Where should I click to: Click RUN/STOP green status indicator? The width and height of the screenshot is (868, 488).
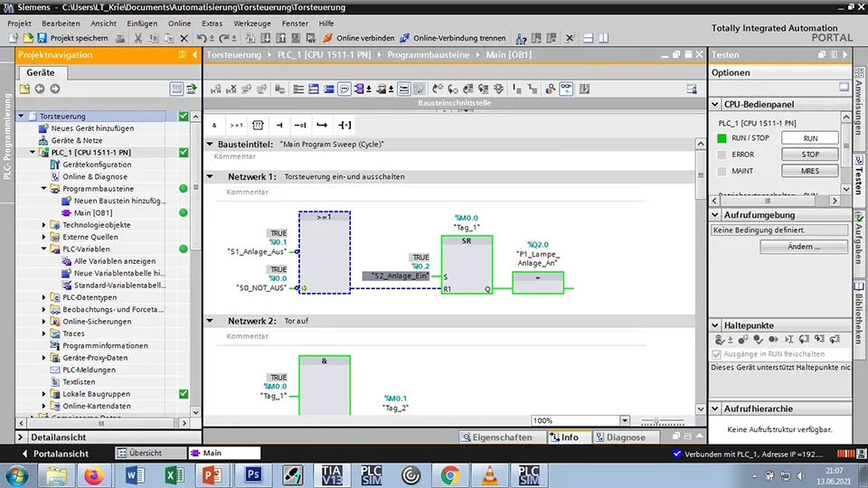coord(722,138)
